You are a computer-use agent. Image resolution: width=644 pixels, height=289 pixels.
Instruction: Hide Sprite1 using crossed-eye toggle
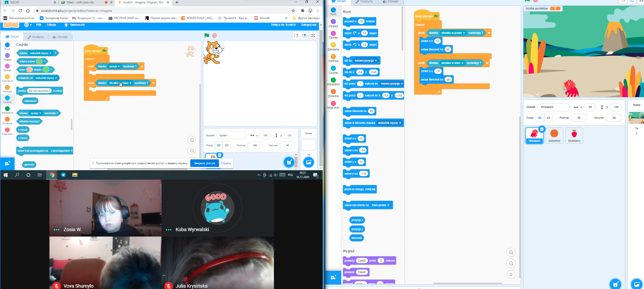[x=227, y=145]
